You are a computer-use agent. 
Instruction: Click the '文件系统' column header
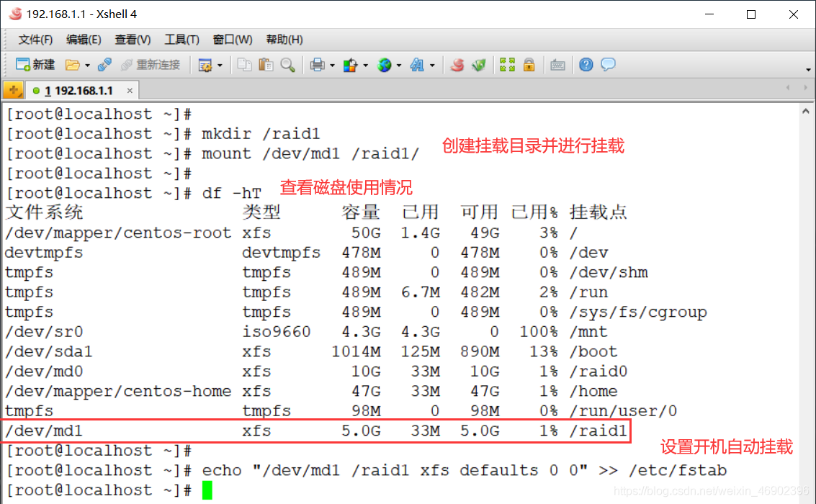(44, 212)
